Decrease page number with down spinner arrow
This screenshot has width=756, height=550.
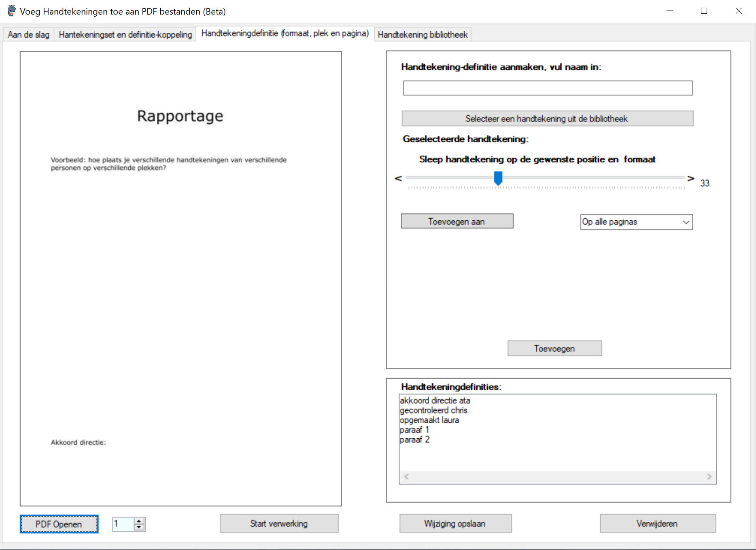click(139, 527)
